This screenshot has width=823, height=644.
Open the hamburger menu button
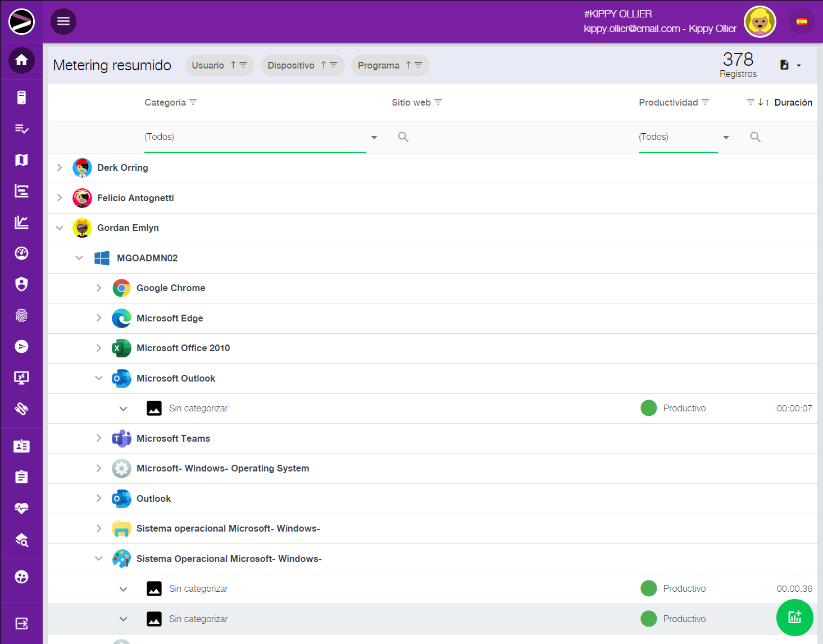pos(63,21)
